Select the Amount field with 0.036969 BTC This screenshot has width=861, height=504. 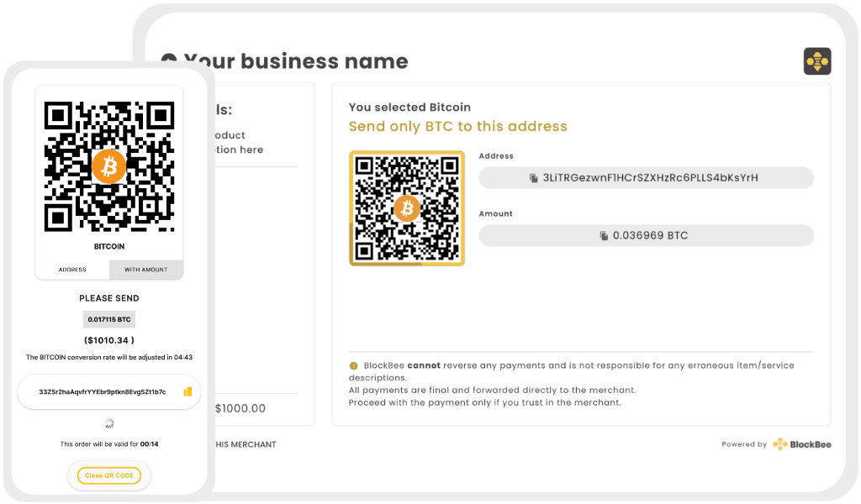tap(646, 236)
